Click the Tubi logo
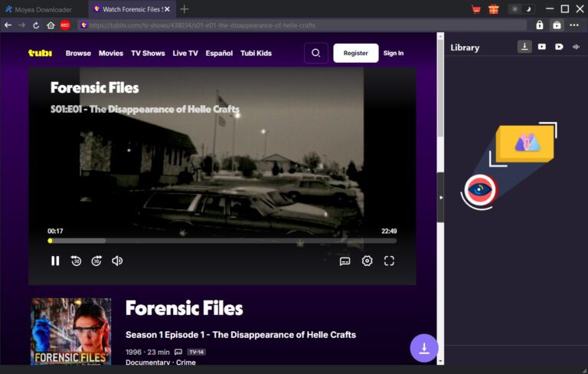 40,53
